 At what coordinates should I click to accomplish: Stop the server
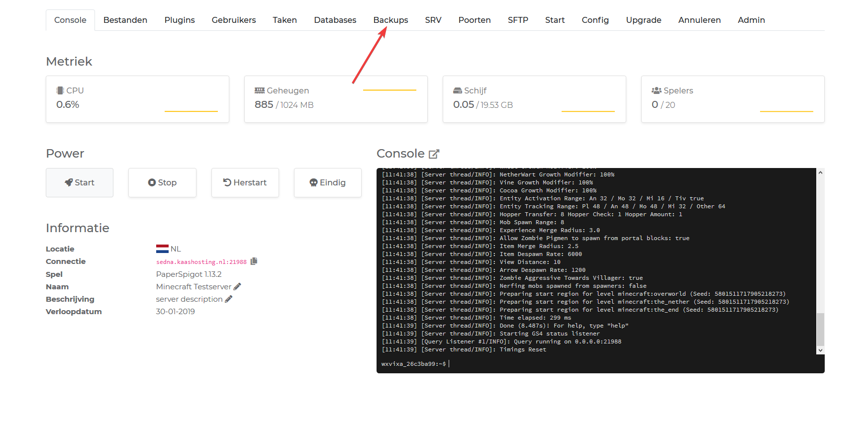coord(162,182)
